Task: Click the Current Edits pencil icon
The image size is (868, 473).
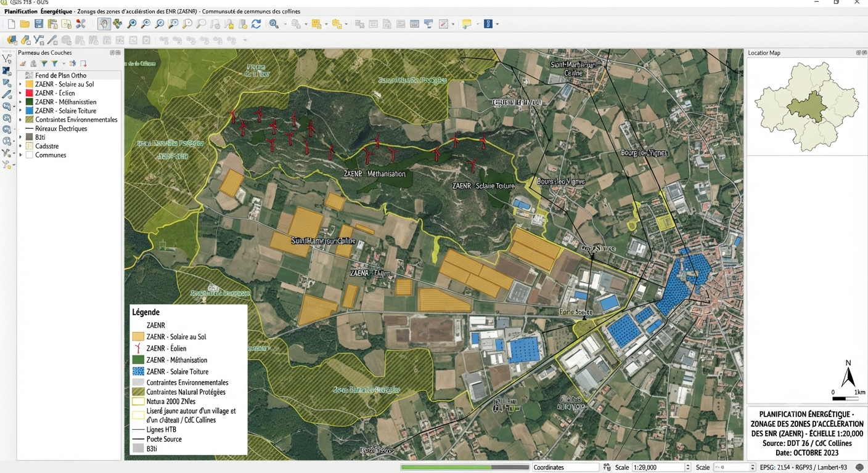Action: [x=12, y=40]
